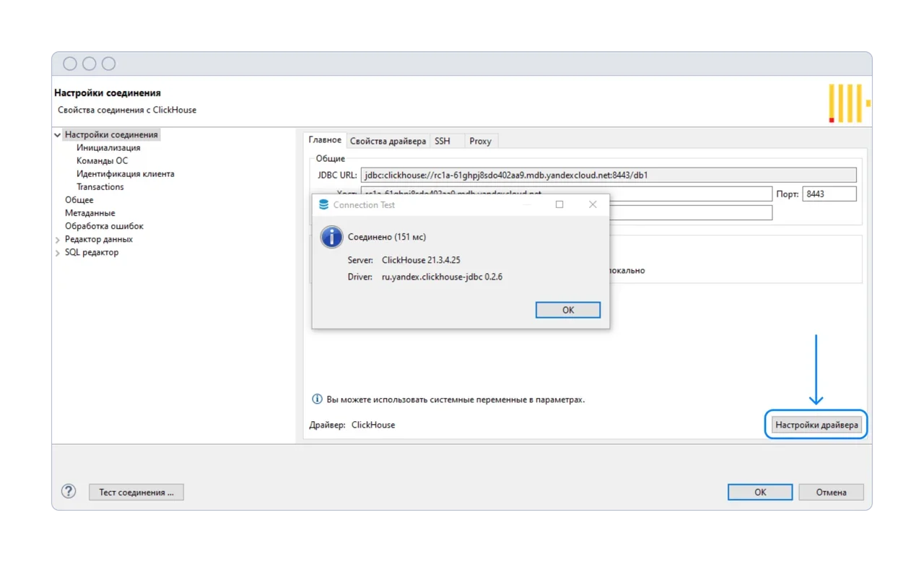Viewport: 924px width, 562px height.
Task: Click Тест соединения button
Action: click(136, 492)
